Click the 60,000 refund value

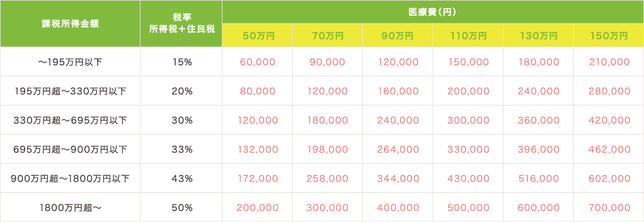click(x=258, y=62)
